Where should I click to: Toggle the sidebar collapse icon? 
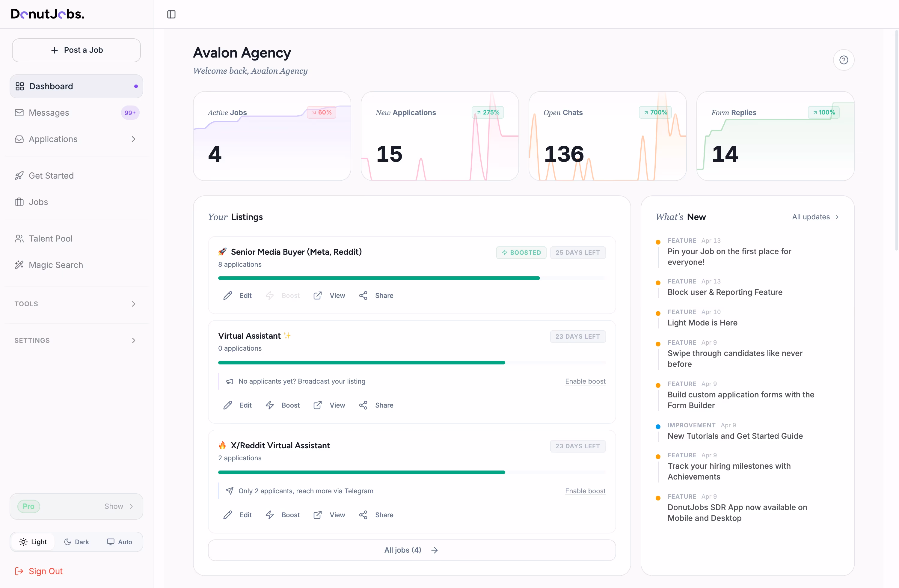pyautogui.click(x=171, y=14)
